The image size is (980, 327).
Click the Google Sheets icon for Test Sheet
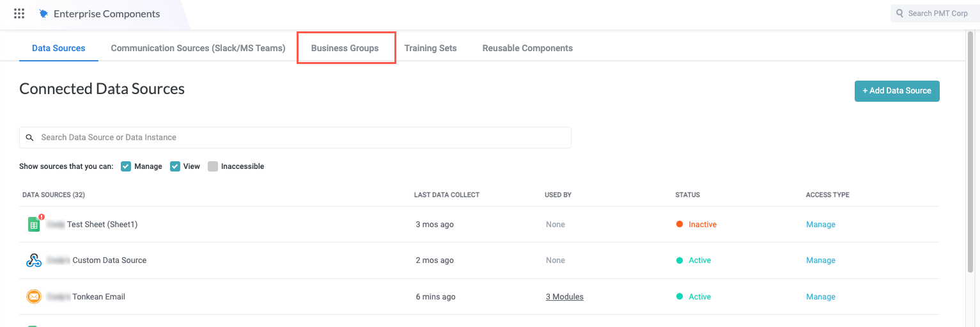[x=34, y=225]
